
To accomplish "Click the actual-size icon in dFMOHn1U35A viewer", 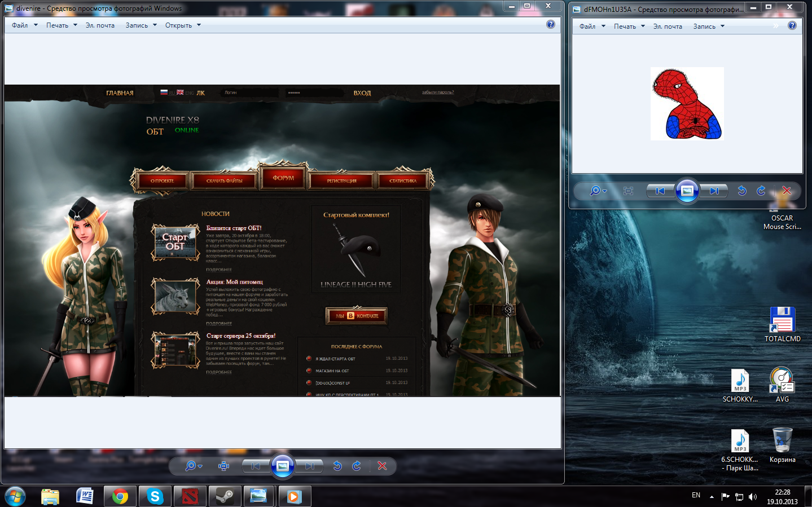I will pos(628,191).
